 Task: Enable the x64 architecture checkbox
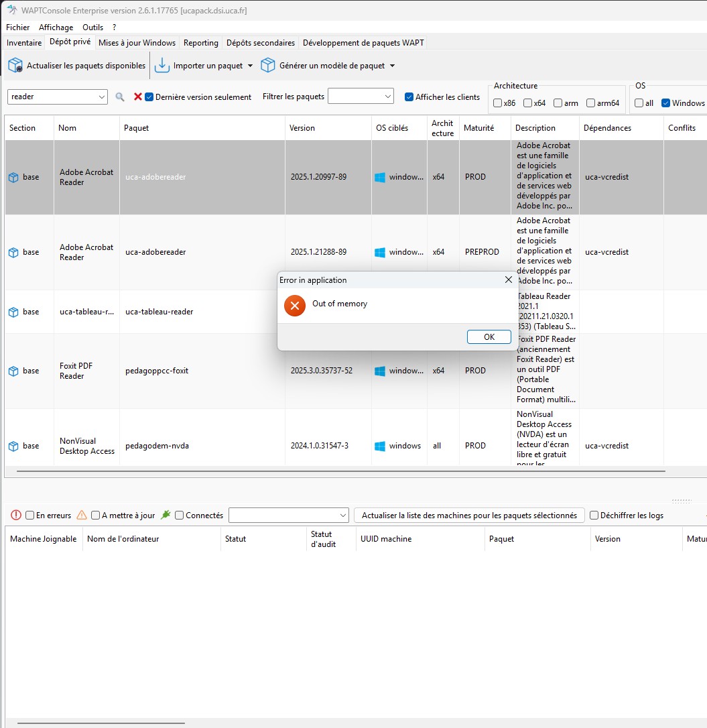coord(528,103)
